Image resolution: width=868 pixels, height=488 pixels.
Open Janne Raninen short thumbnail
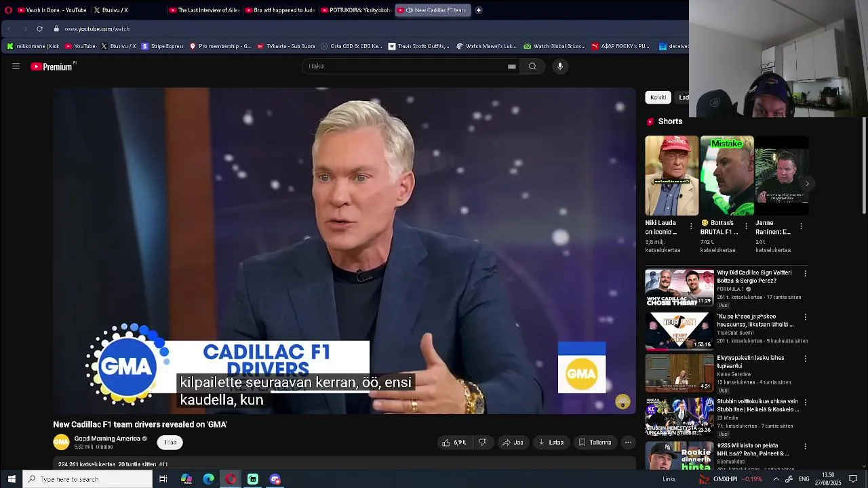782,176
